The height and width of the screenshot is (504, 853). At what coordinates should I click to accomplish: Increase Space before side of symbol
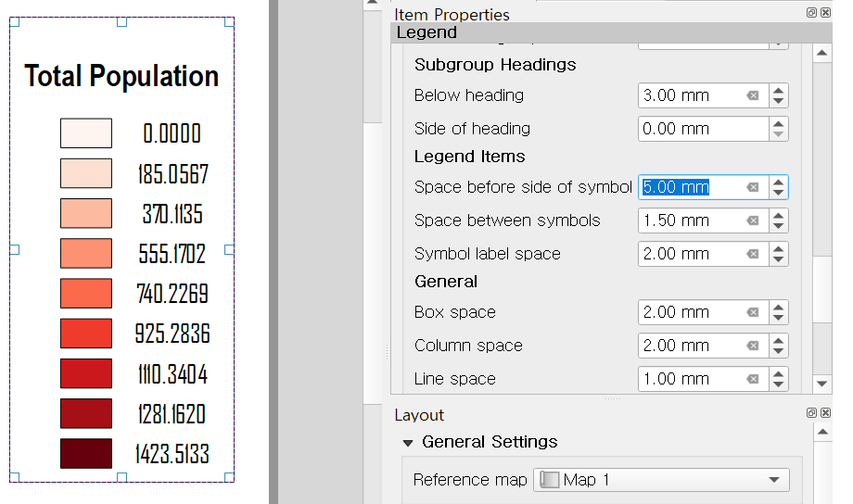[779, 183]
